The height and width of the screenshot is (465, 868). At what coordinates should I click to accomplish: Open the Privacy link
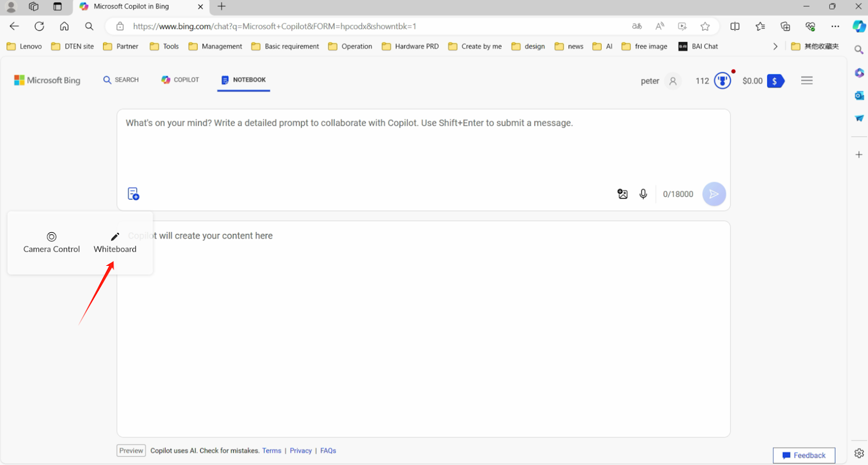(301, 450)
